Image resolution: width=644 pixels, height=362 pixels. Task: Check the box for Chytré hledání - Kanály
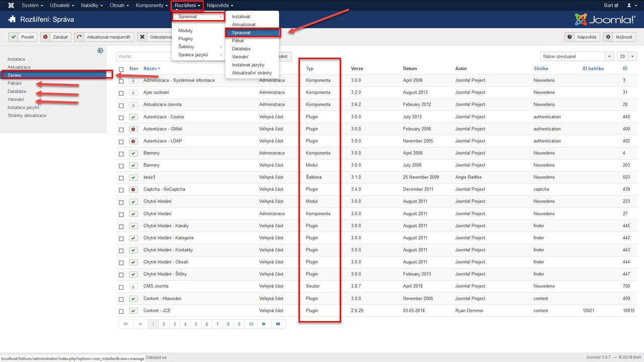coord(121,226)
